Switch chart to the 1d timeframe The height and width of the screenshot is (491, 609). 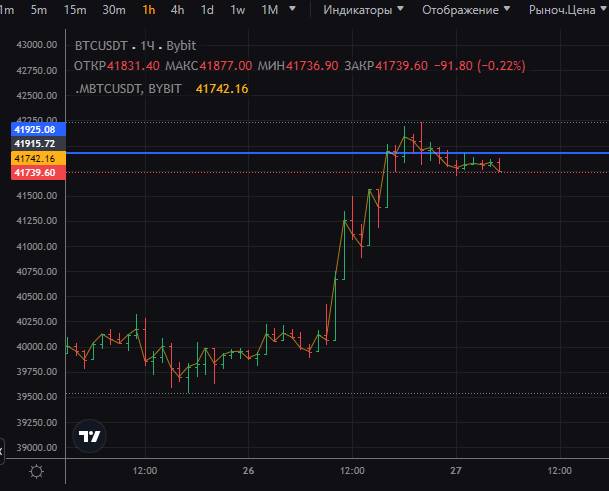coord(207,10)
